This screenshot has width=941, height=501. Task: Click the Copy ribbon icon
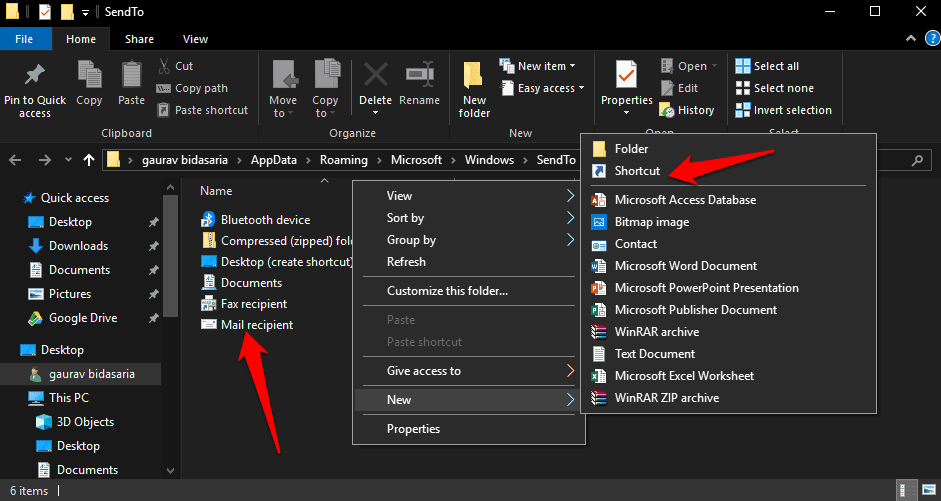(x=89, y=75)
